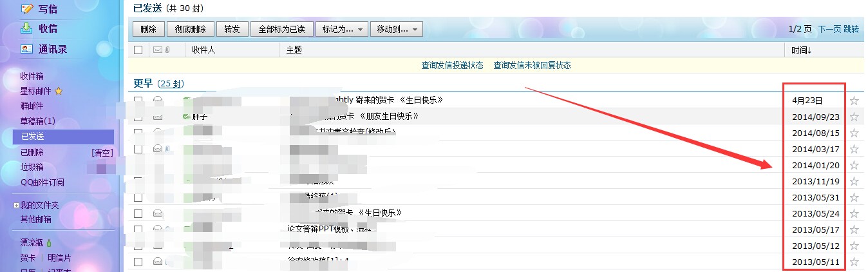Check the box for the 2014/03/17 email

pos(138,149)
